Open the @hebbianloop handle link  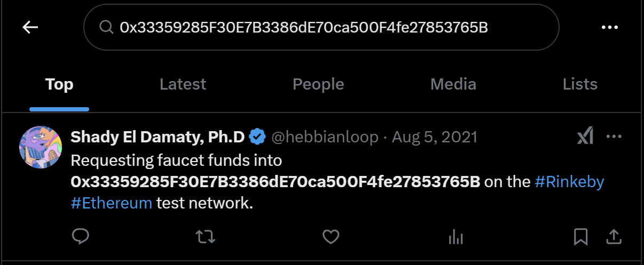pos(324,138)
